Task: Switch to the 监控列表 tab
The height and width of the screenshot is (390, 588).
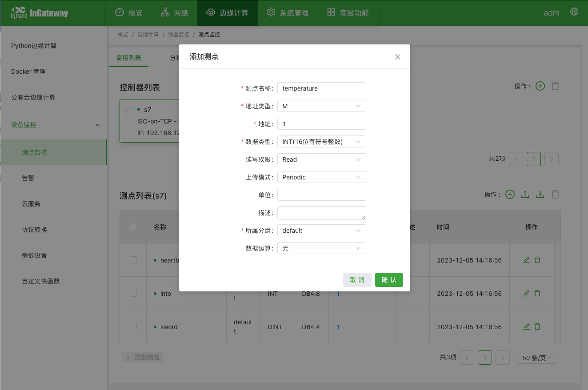Action: pos(128,58)
